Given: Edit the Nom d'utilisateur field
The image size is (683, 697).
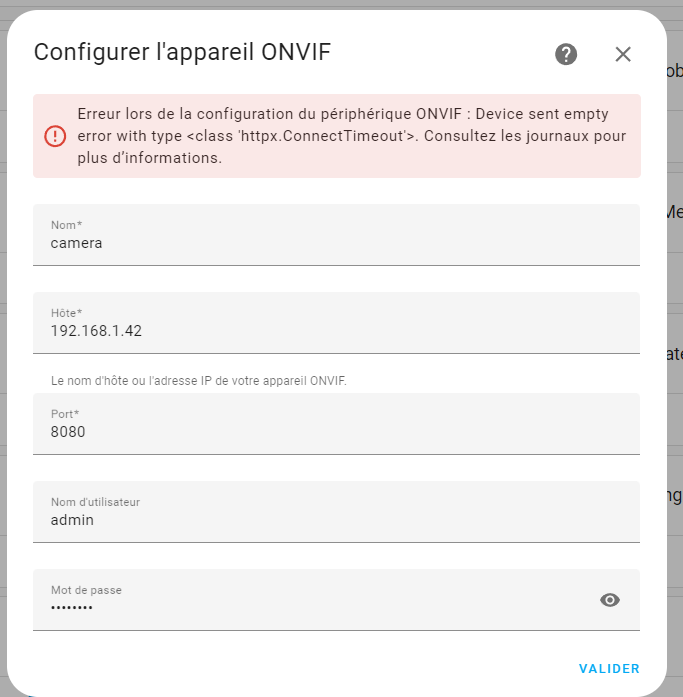Looking at the screenshot, I should 336,512.
